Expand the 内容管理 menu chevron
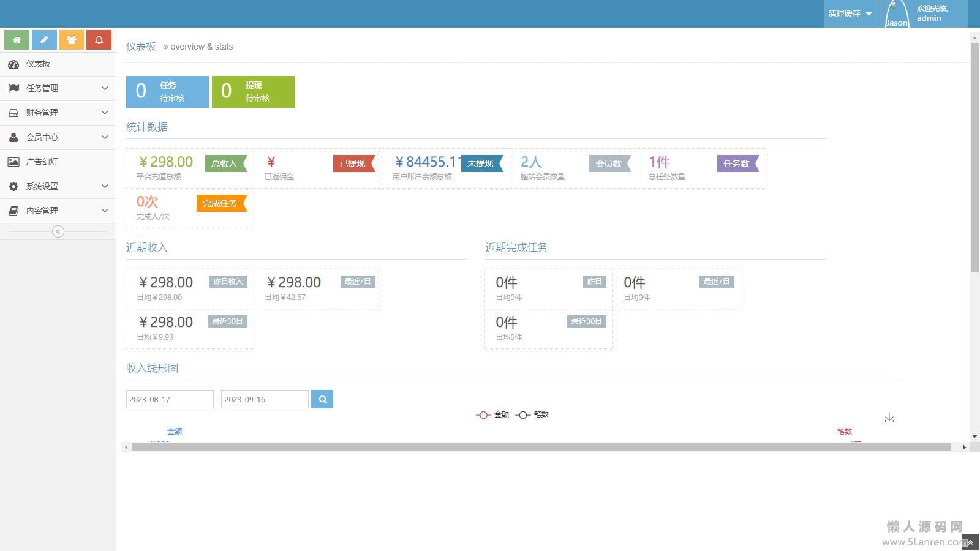 (x=105, y=211)
